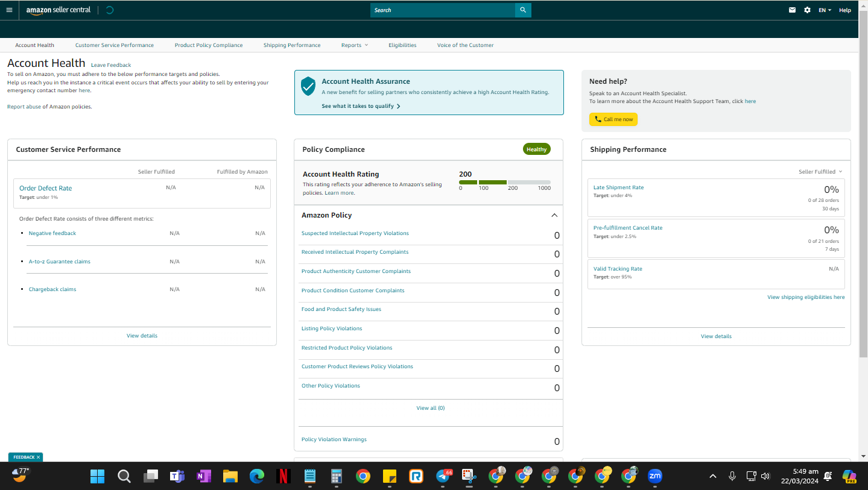Open the Product Policy Compliance tab
The height and width of the screenshot is (490, 868).
click(x=209, y=45)
